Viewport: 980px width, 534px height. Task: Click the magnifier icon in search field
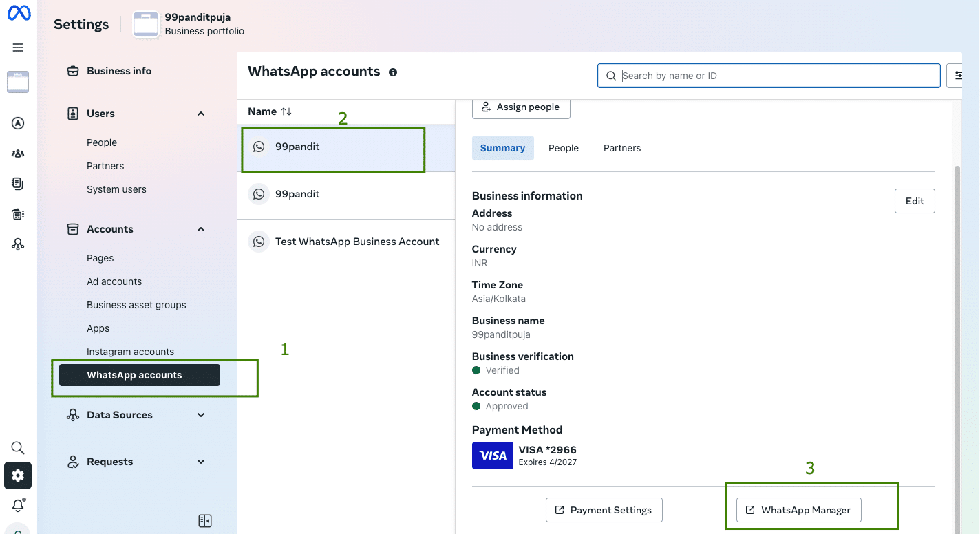[610, 76]
